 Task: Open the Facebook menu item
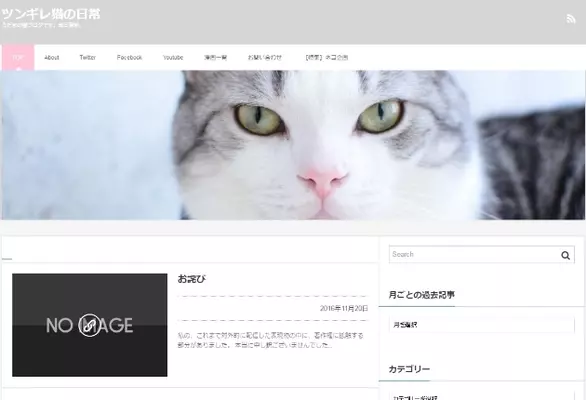129,58
